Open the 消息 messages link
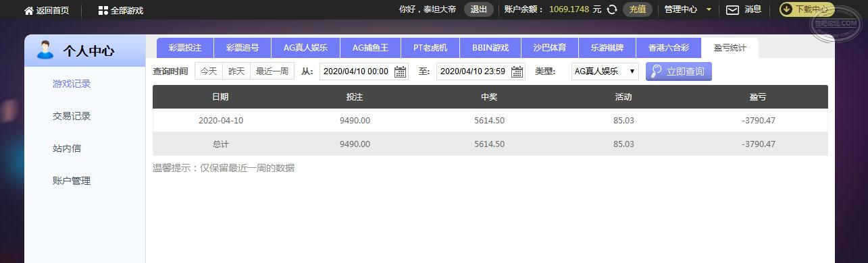Viewport: 868px width, 263px height. pos(753,9)
